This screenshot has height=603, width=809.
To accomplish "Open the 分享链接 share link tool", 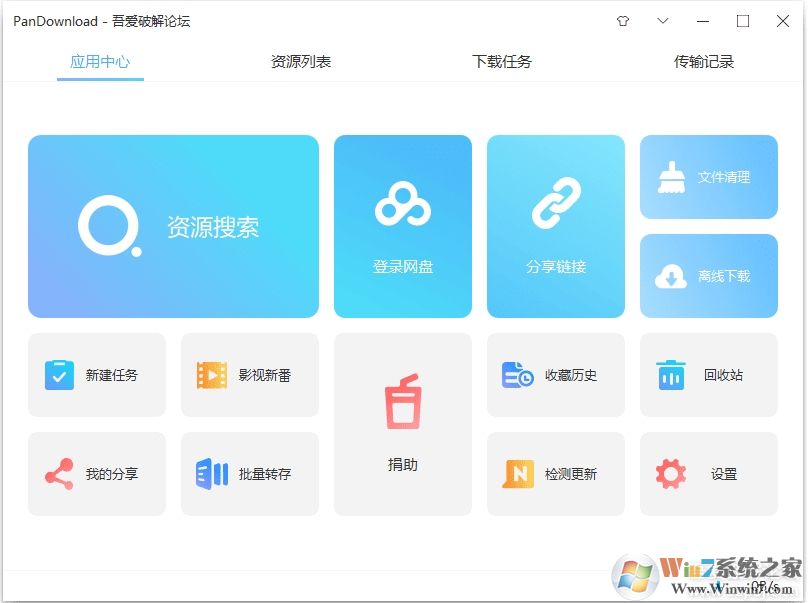I will [x=556, y=225].
